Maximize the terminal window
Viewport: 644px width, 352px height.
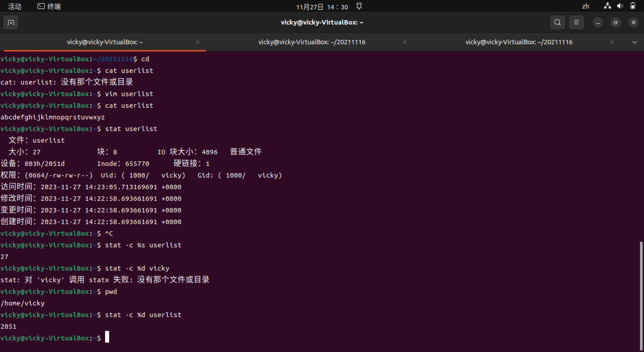click(616, 23)
